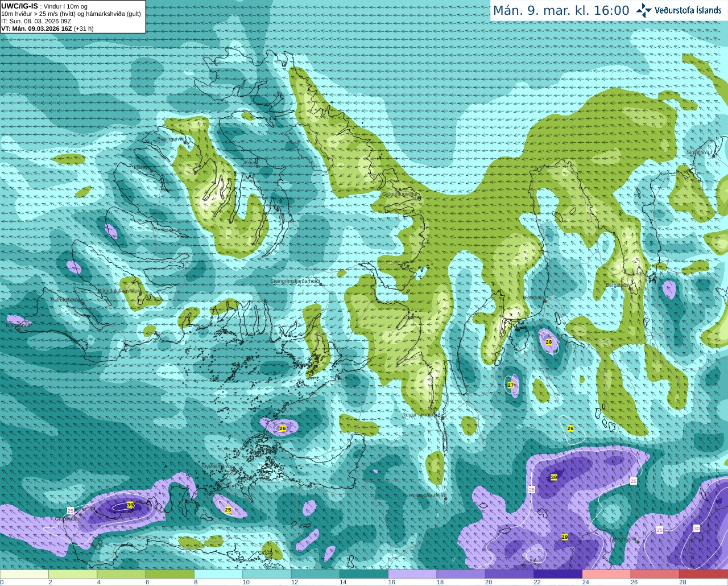
Task: Pick the 20–22 m/s violet legend swatch
Action: coord(510,574)
